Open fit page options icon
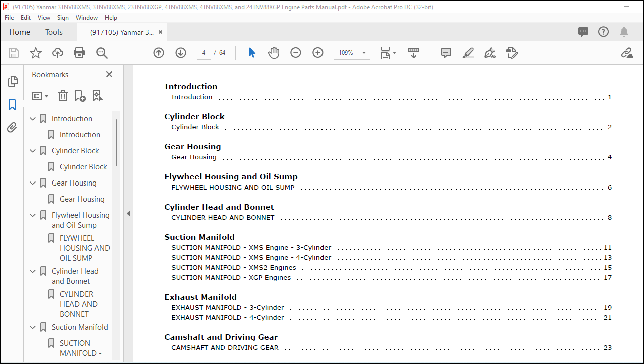Image resolution: width=644 pixels, height=364 pixels. [388, 53]
